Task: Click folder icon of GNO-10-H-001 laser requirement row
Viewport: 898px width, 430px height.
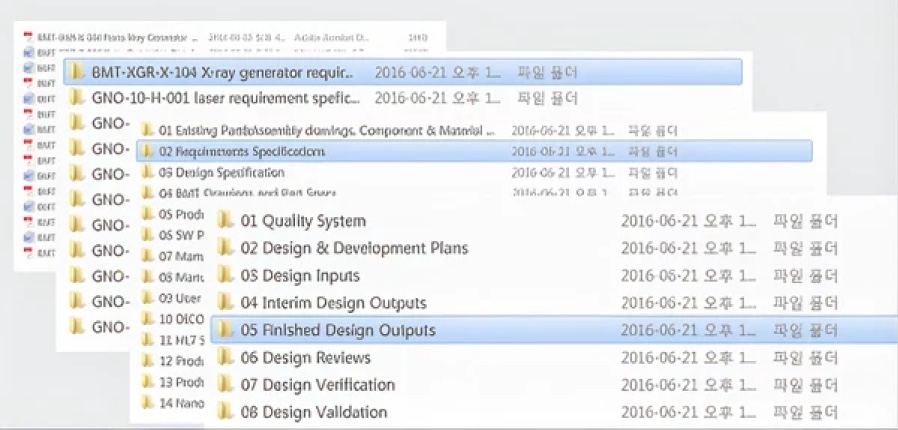Action: pos(76,98)
